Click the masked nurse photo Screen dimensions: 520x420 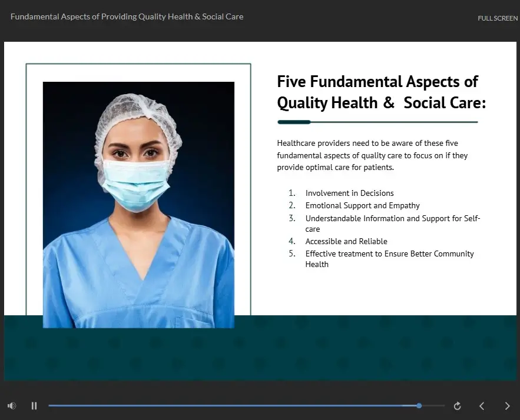[x=138, y=205]
